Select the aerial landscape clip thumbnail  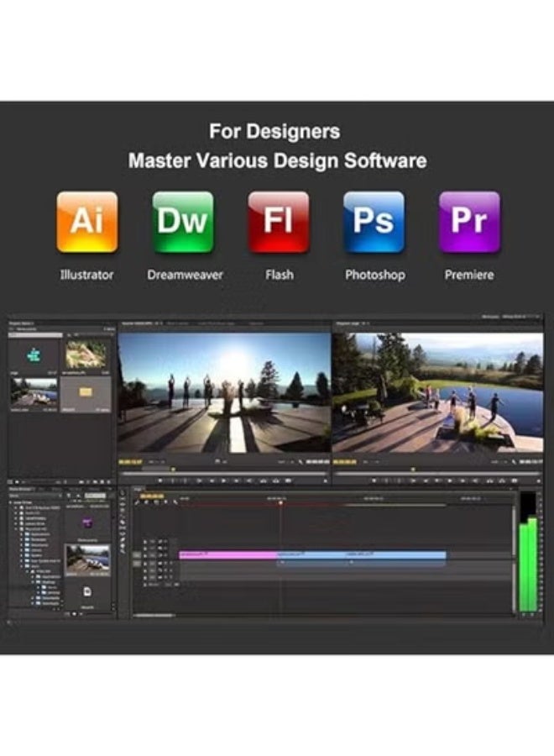(x=86, y=354)
